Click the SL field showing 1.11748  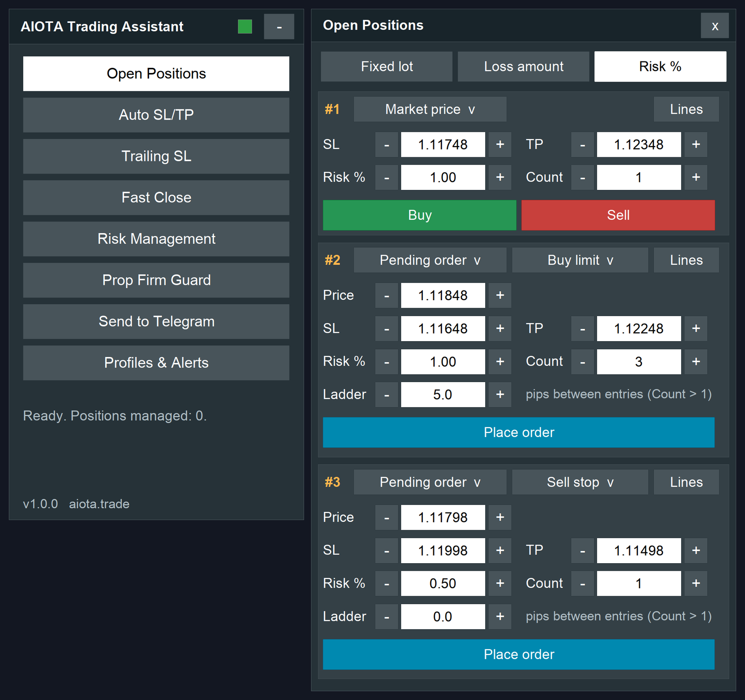click(x=443, y=145)
